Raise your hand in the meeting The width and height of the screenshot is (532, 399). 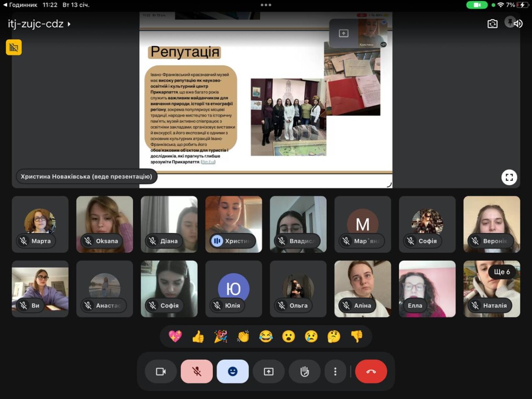(305, 372)
